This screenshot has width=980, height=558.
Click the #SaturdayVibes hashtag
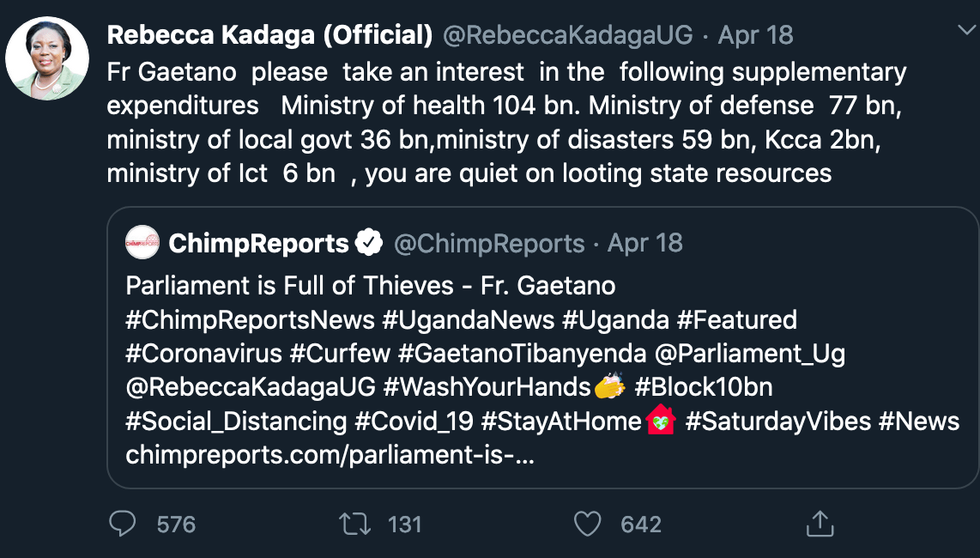(777, 421)
